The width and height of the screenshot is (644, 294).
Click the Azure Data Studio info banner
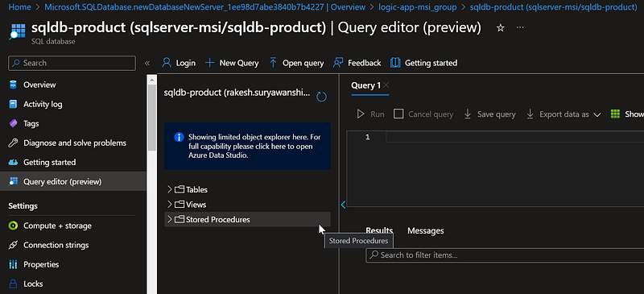[x=247, y=146]
